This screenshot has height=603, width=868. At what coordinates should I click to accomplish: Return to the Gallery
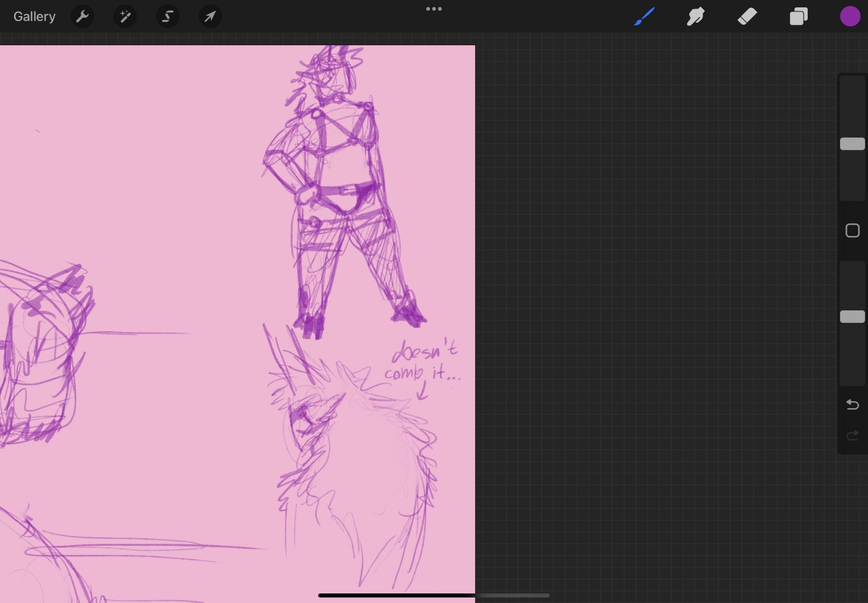coord(34,16)
